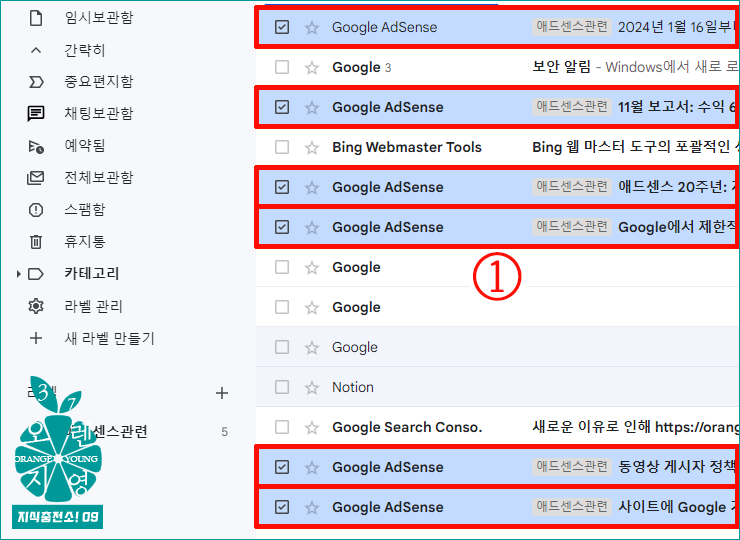Open the email subject 2024년 1월 16일부터
Viewport: 740px width, 540px height.
tap(676, 27)
